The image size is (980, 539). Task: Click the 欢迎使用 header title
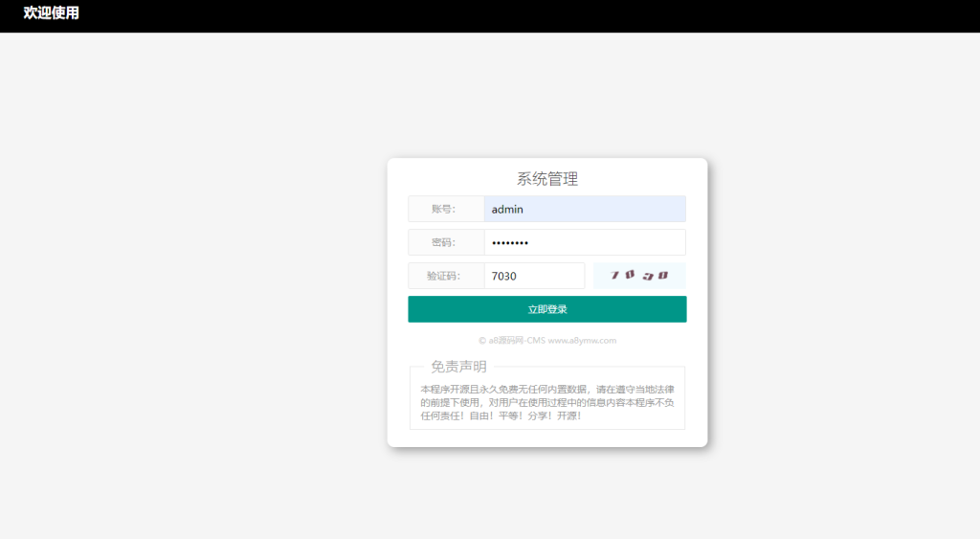coord(52,13)
